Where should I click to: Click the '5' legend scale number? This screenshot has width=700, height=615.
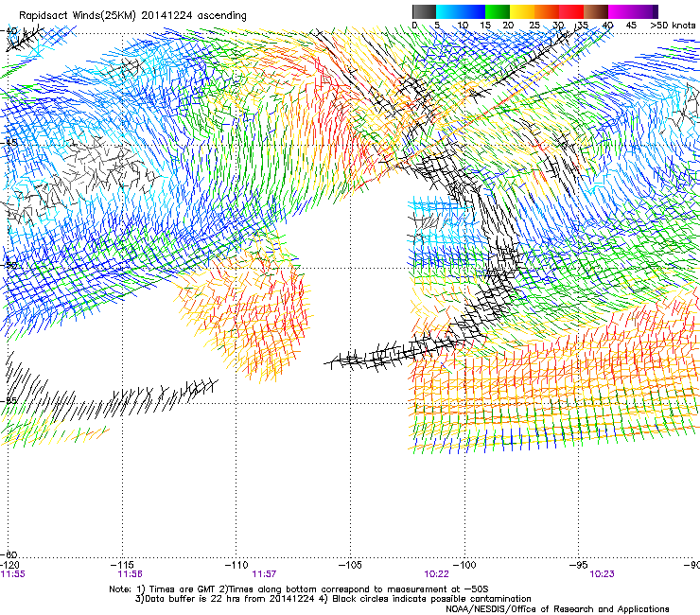coord(437,26)
